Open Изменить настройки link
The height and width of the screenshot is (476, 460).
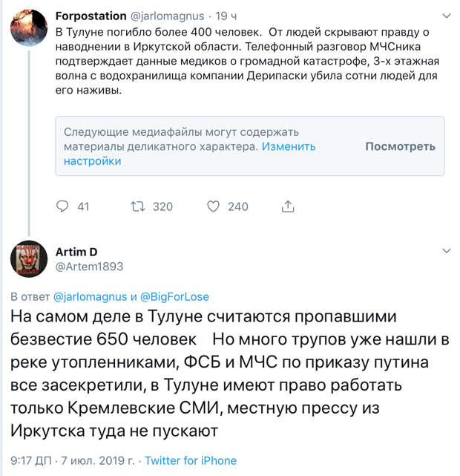189,154
